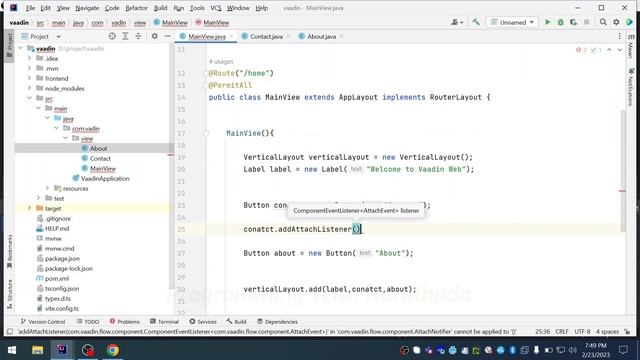Screen dimensions: 640x360
Task: Collapse the com.vadin package
Action: (x=56, y=129)
